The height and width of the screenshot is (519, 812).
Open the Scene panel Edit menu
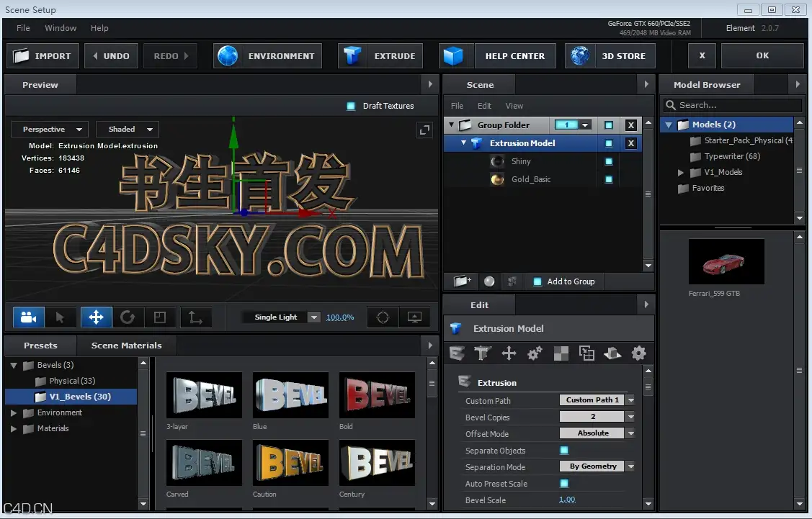tap(484, 106)
